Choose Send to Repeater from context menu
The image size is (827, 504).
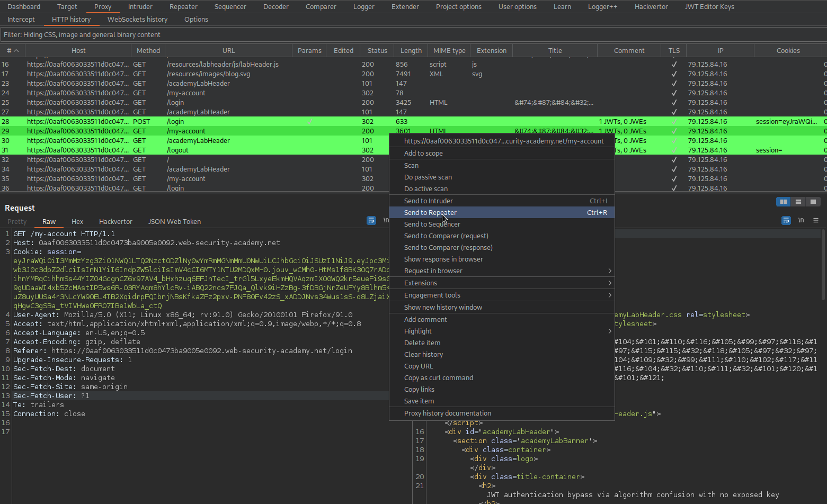[502, 213]
